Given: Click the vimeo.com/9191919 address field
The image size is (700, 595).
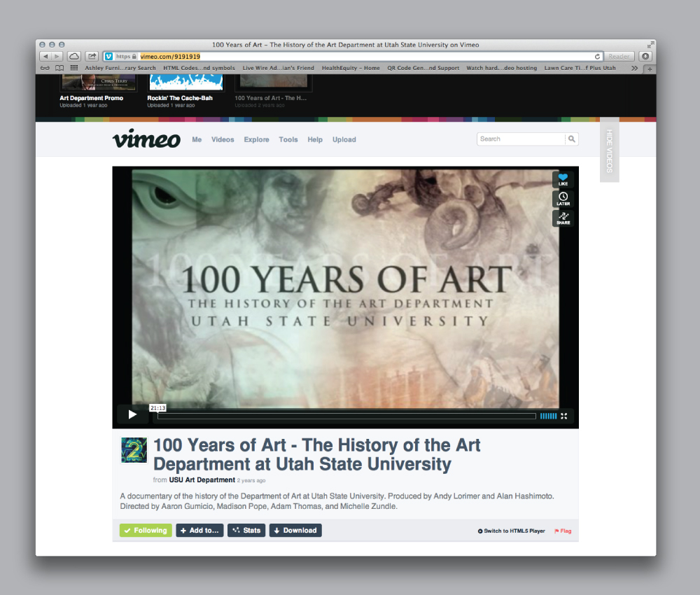Looking at the screenshot, I should pyautogui.click(x=353, y=57).
